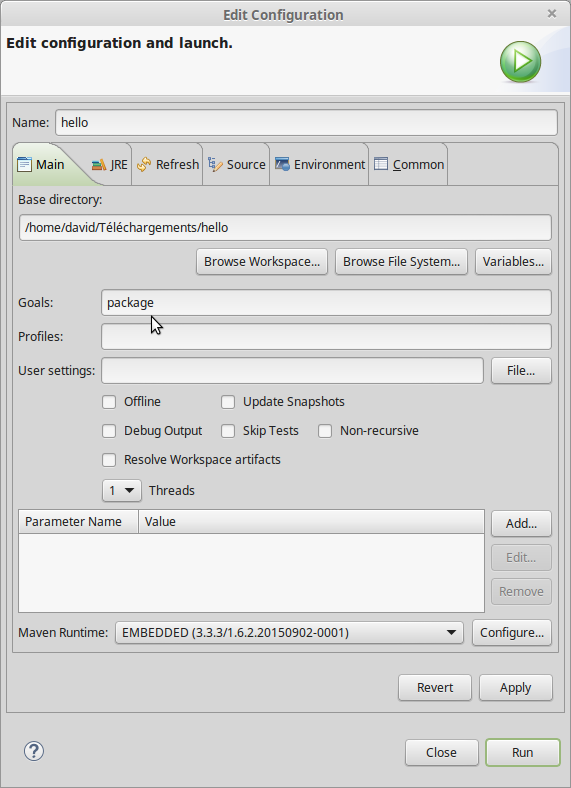571x788 pixels.
Task: Click the Parameter Name column header
Action: tap(78, 522)
